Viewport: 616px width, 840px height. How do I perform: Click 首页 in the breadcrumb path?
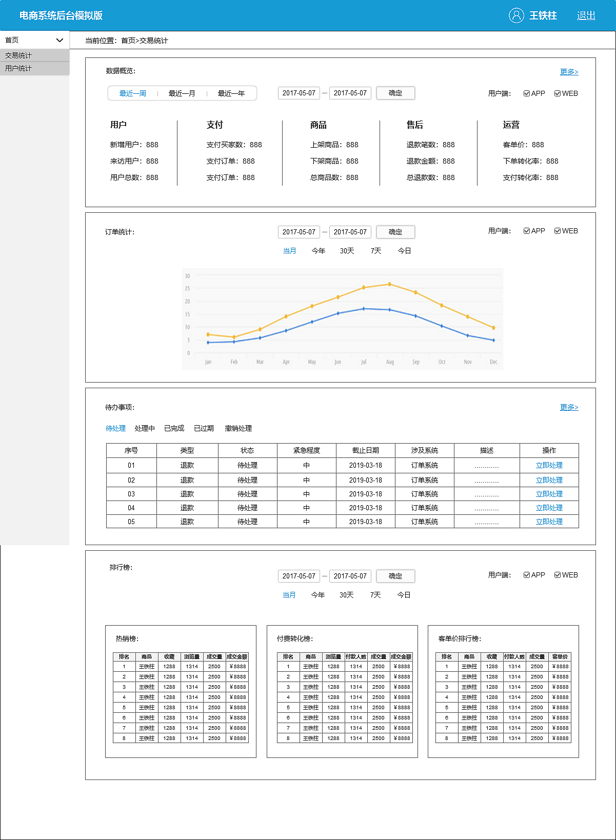[x=128, y=41]
